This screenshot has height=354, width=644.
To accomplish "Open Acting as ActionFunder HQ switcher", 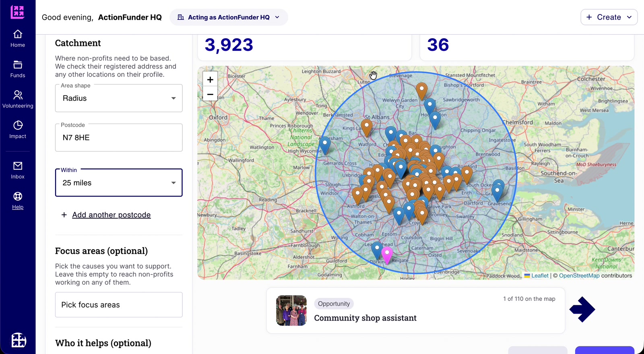I will pos(229,17).
